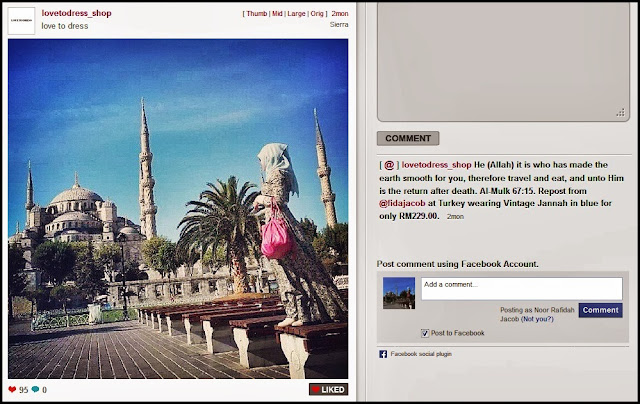640x404 pixels.
Task: Click the Facebook logo icon
Action: (x=383, y=354)
